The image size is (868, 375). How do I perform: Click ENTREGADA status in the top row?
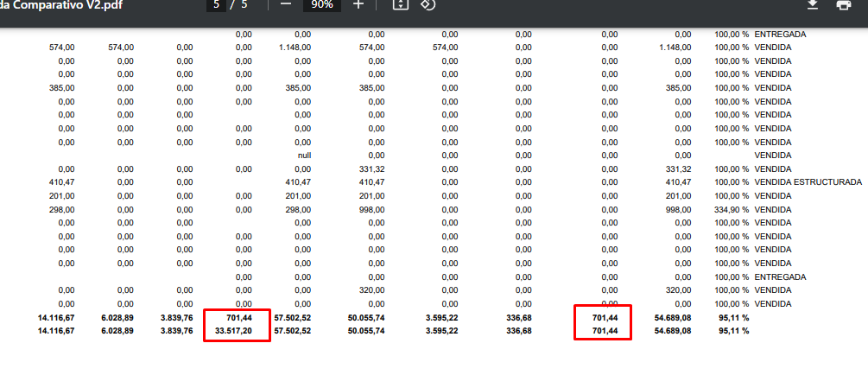tap(780, 34)
